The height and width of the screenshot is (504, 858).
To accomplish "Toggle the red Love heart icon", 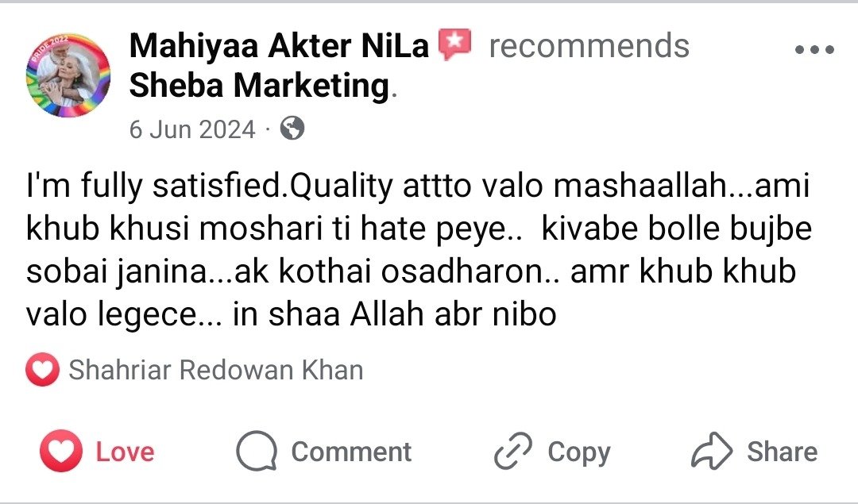I will point(60,452).
